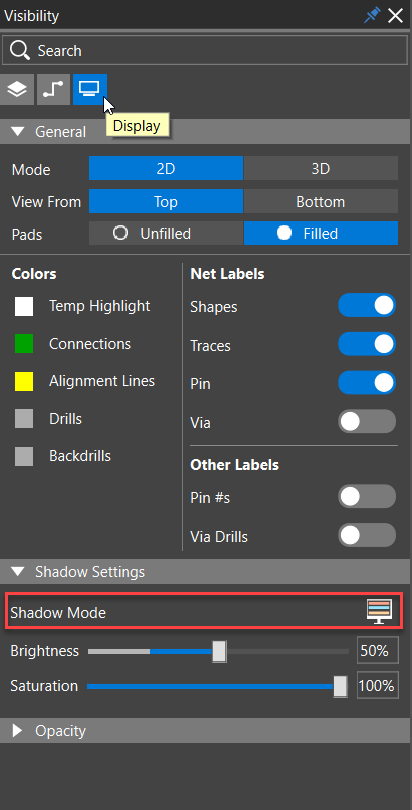Click the Brightness slider handle
This screenshot has width=412, height=810.
[219, 651]
